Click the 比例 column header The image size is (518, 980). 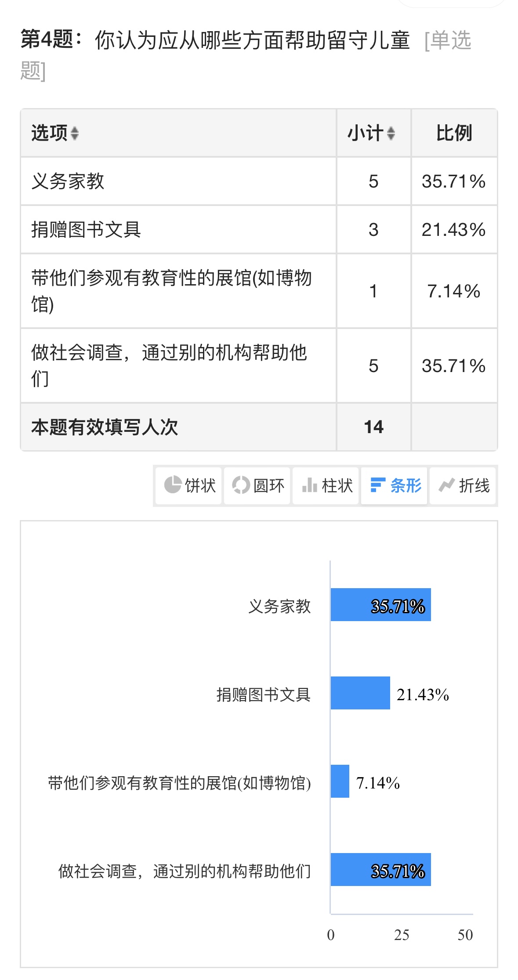coord(454,133)
